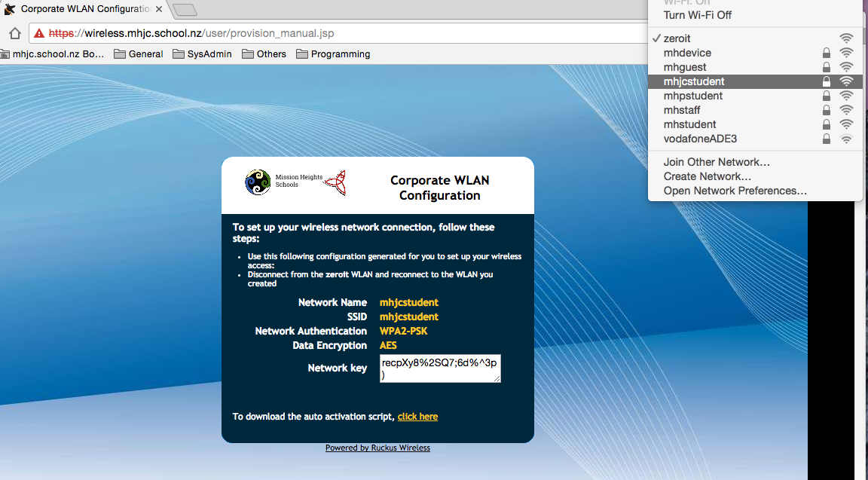Select Turn Wi-Fi Off
This screenshot has height=480, width=868.
click(x=697, y=15)
